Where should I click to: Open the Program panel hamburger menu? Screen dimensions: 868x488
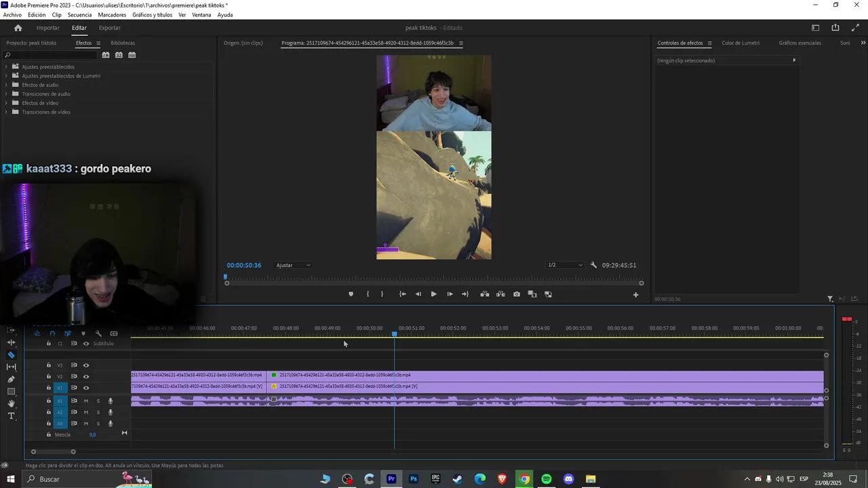pyautogui.click(x=461, y=43)
